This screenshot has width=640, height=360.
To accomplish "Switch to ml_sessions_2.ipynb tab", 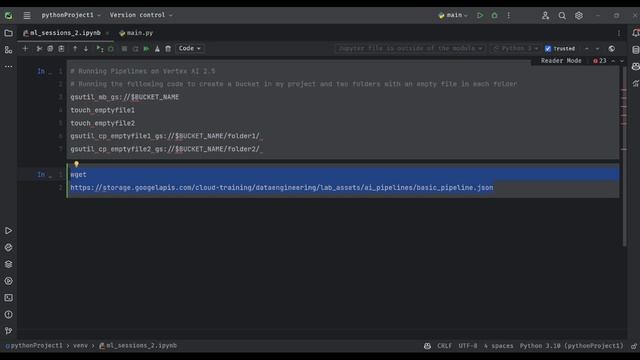I will pos(64,33).
